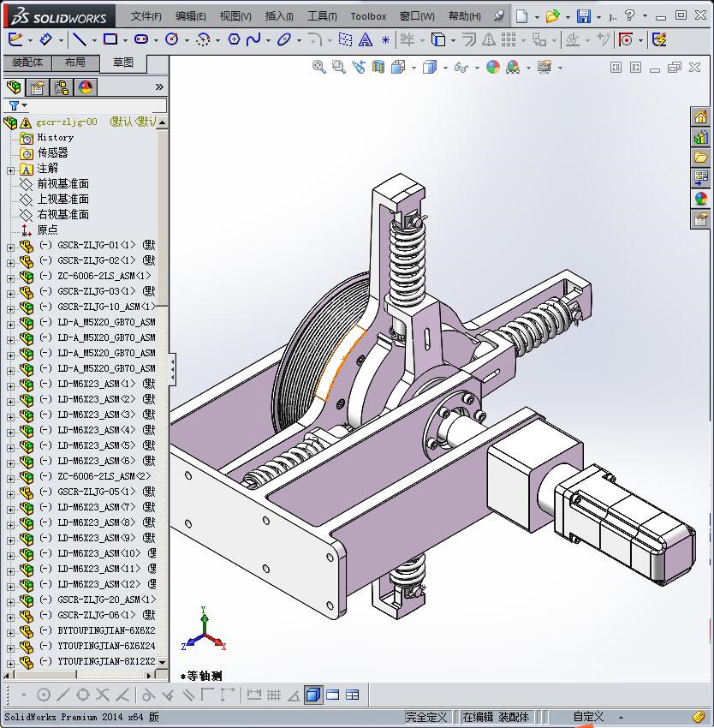Expand the GSCR-ZLJG-10_ASM<1> component

coord(10,309)
